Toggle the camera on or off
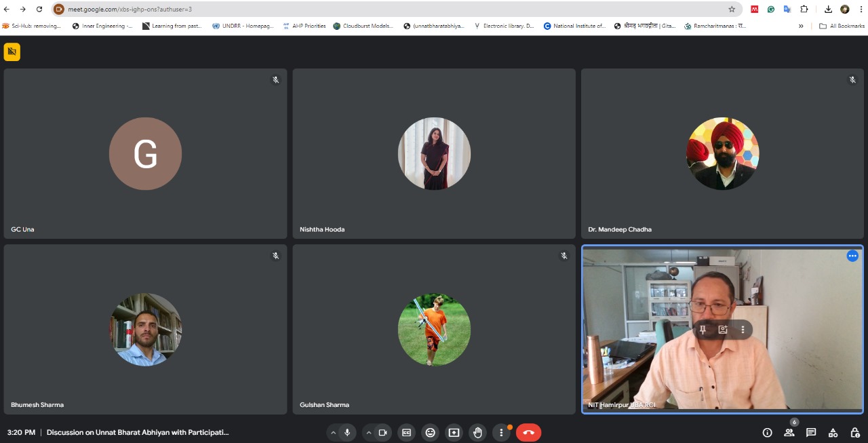 [382, 433]
